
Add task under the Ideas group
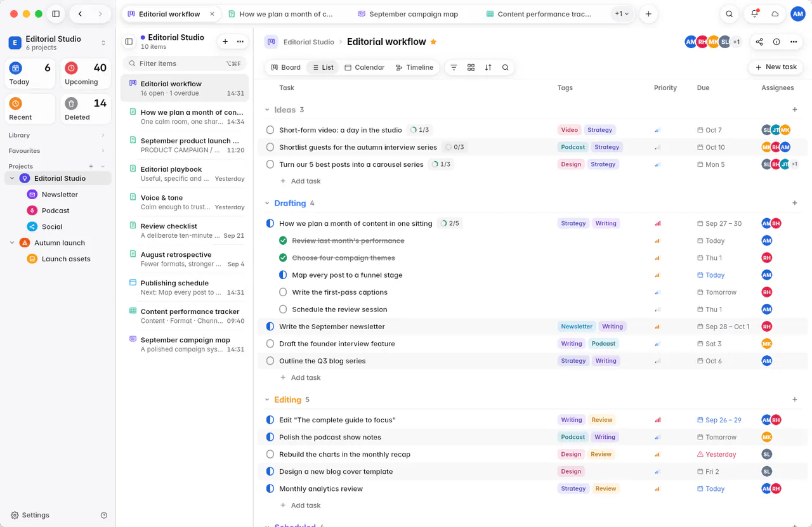[x=301, y=181]
